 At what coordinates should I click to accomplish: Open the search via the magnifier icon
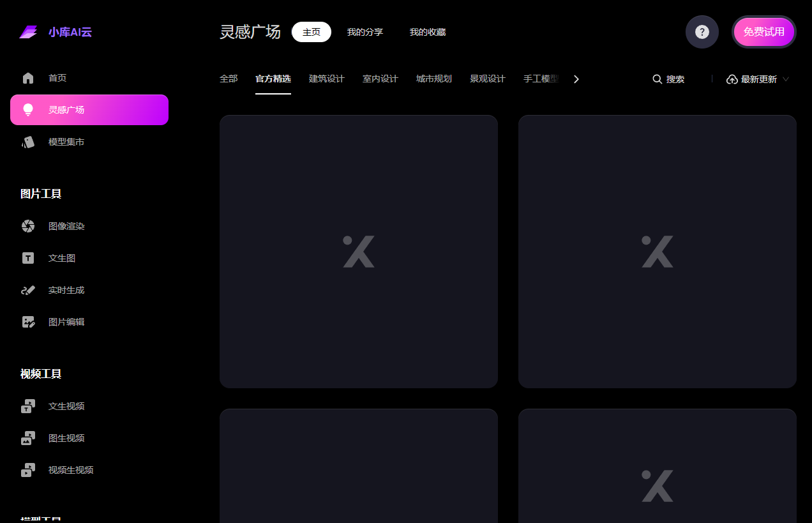(668, 79)
